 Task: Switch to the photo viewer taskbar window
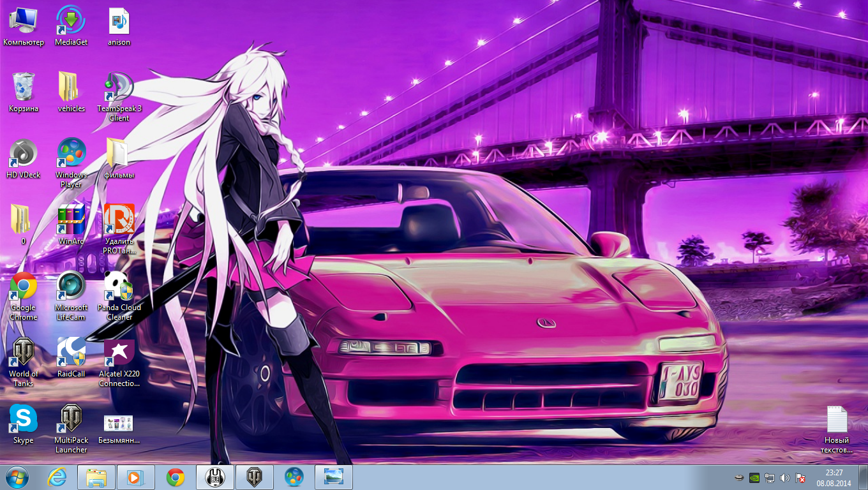click(334, 477)
